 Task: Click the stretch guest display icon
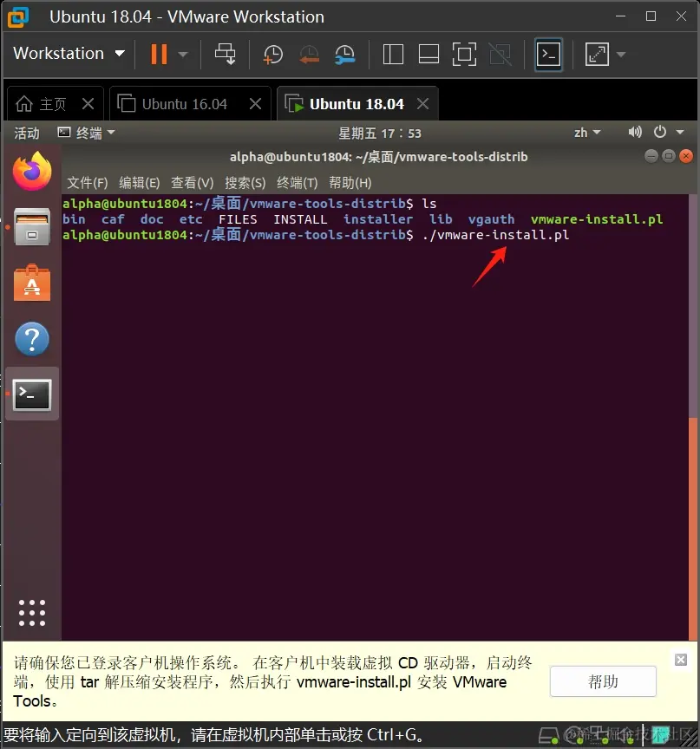(597, 54)
